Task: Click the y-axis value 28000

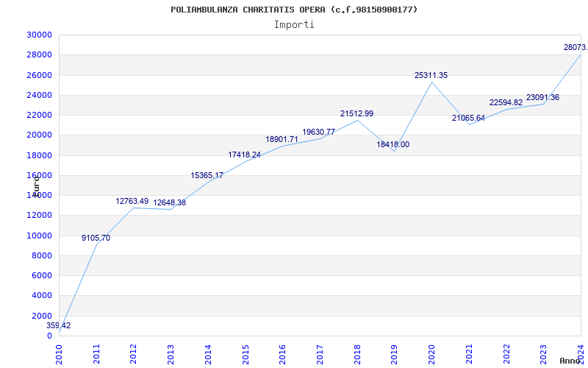Action: 40,54
